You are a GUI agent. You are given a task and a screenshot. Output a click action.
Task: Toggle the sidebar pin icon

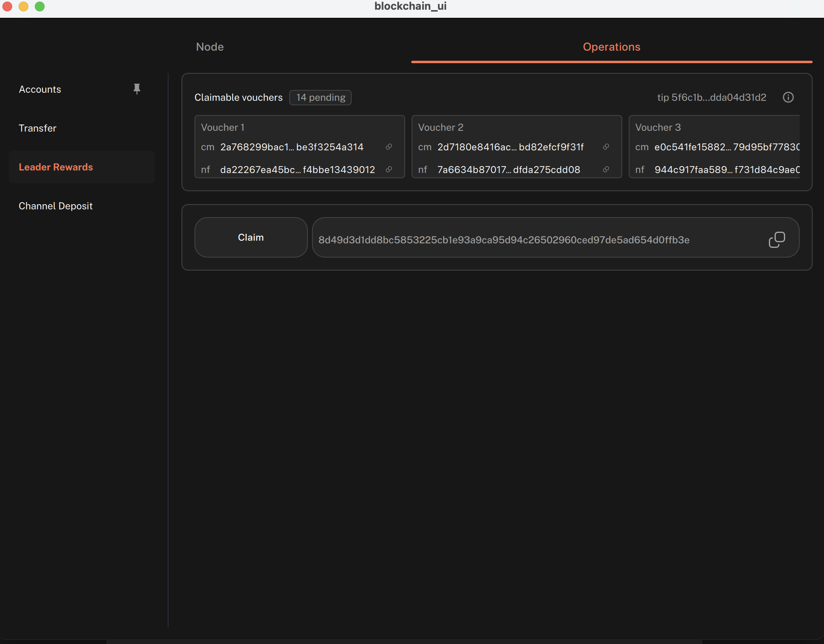point(137,89)
